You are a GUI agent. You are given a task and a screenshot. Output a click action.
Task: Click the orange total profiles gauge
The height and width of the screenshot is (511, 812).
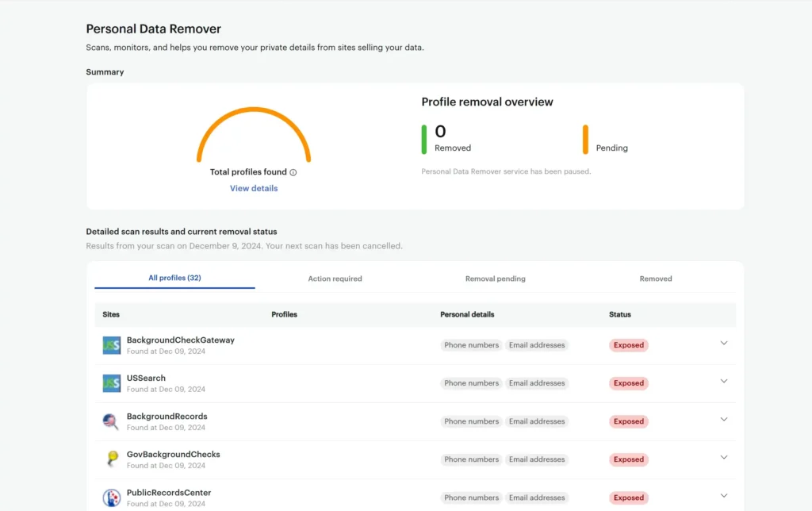click(x=254, y=134)
